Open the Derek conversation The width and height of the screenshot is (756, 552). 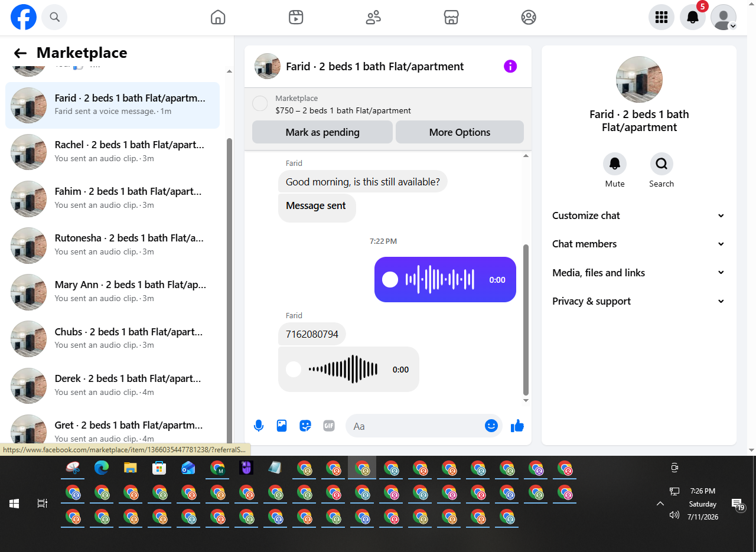[x=112, y=385]
